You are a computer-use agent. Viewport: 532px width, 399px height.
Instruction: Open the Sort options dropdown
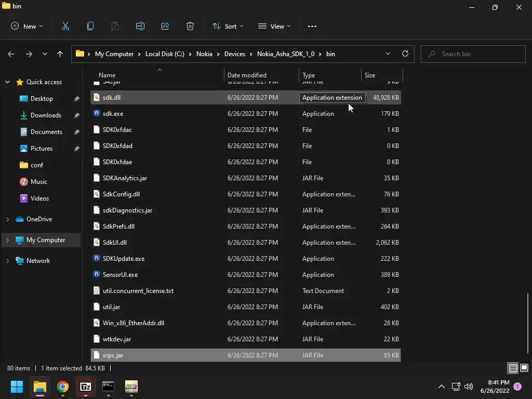228,26
